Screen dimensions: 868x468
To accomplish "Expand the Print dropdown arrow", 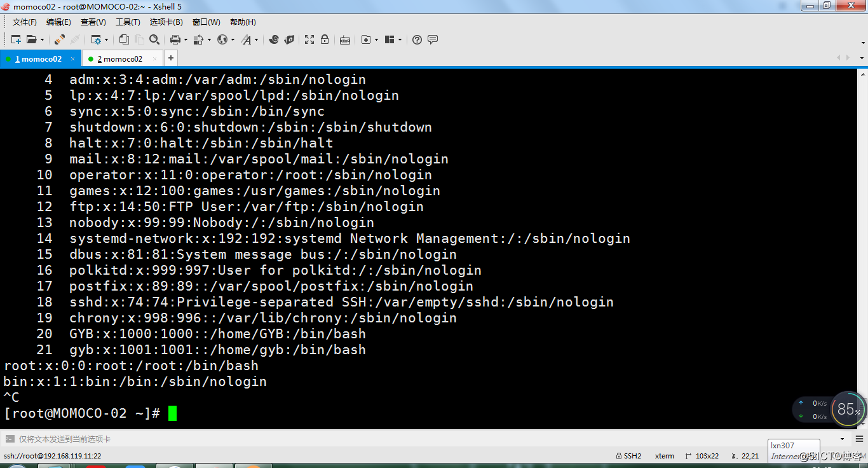I will pos(186,39).
